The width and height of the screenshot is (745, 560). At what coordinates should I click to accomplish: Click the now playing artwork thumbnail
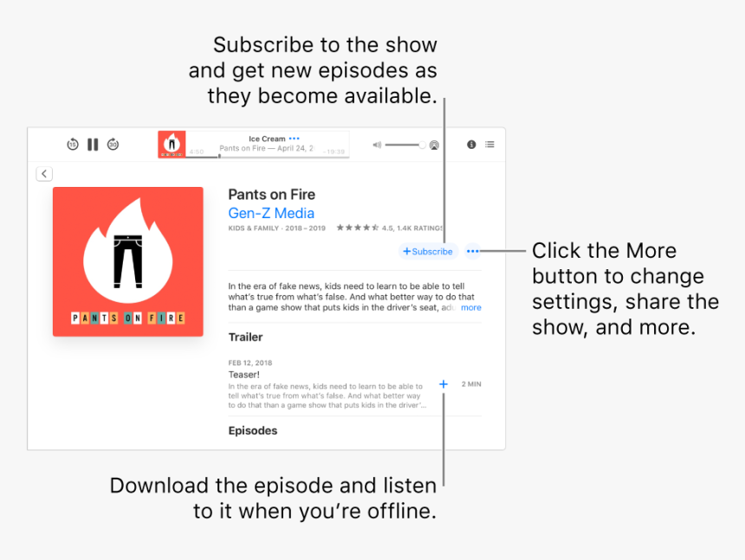[x=172, y=145]
